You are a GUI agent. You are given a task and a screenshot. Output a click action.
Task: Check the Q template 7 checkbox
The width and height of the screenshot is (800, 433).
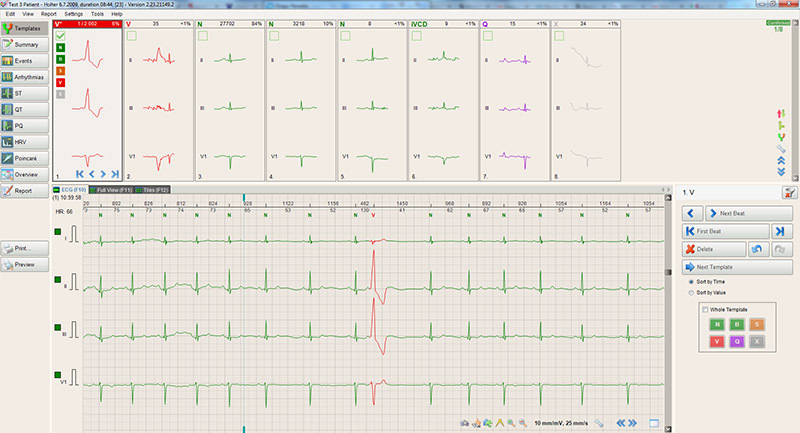pyautogui.click(x=488, y=36)
